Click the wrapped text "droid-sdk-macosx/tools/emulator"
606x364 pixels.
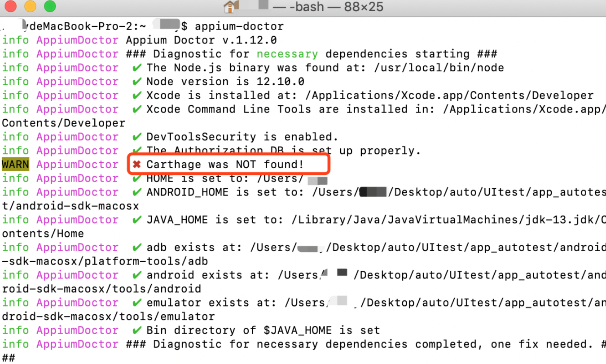click(108, 317)
